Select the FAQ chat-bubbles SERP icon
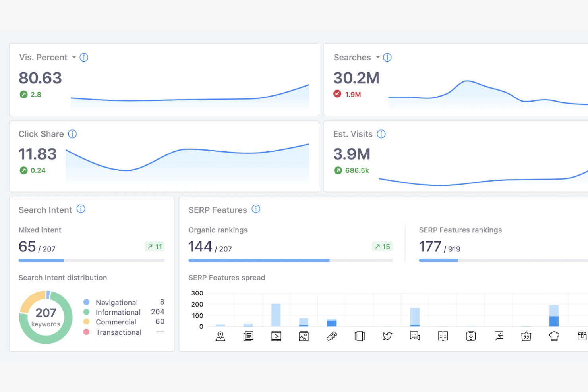The height and width of the screenshot is (392, 588). [415, 336]
